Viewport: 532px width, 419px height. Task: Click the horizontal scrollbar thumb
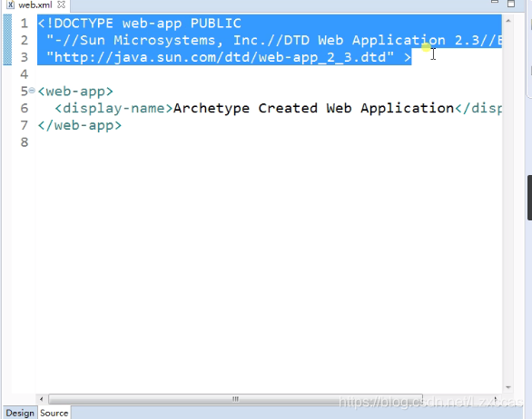pos(235,399)
